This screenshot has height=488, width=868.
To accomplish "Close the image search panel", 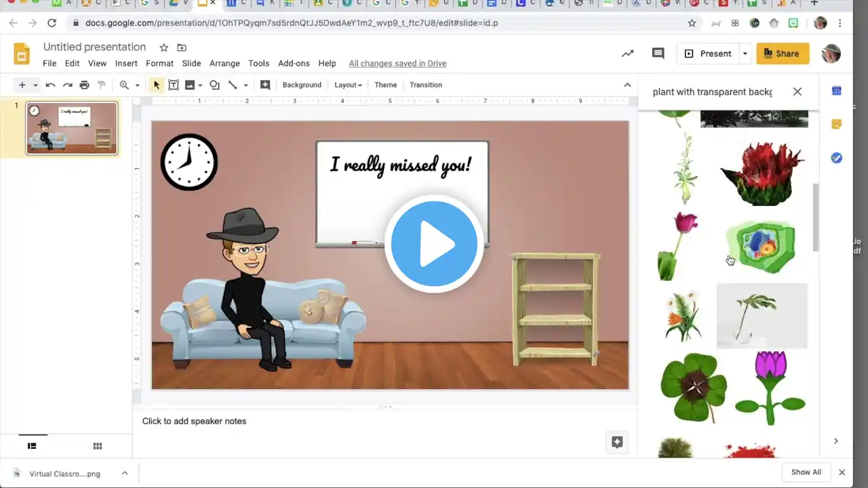I will coord(797,91).
